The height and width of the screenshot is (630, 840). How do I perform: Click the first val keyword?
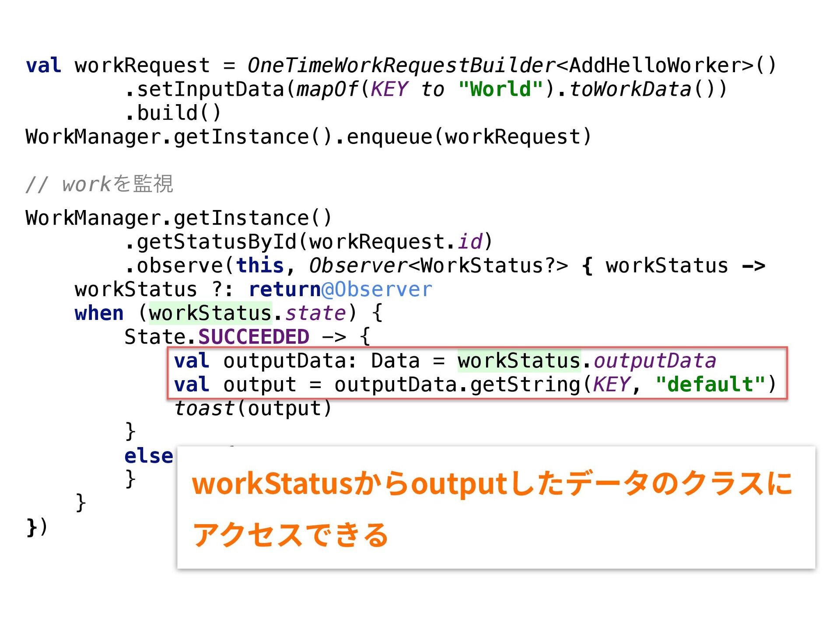coord(43,66)
